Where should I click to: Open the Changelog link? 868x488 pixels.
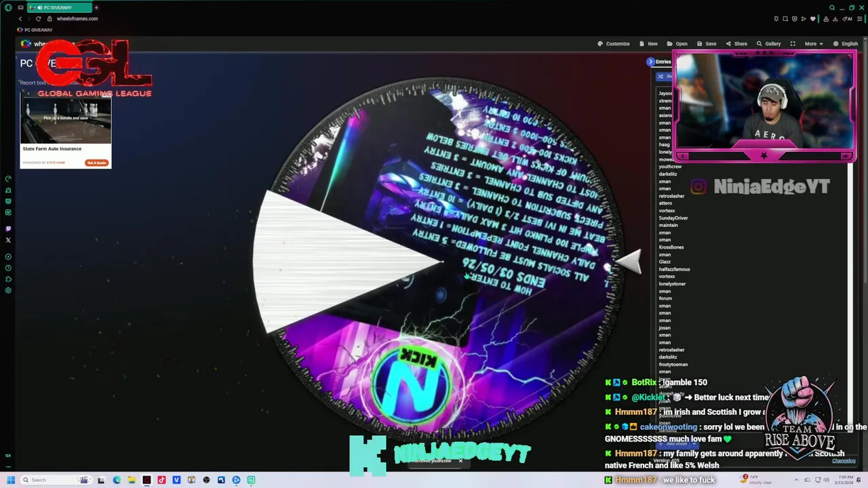(844, 461)
